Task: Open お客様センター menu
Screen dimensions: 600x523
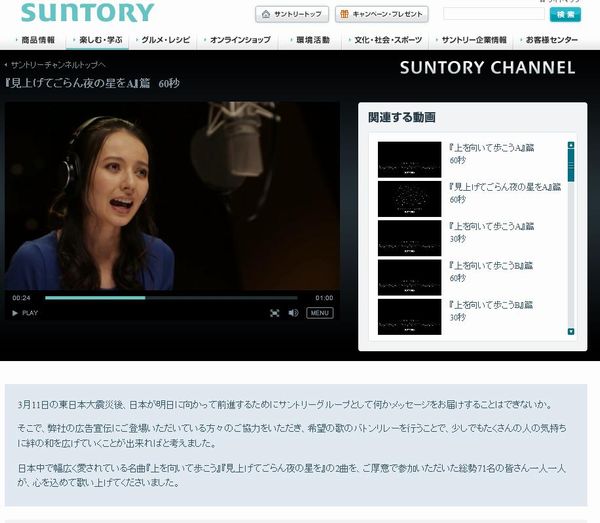Action: pos(551,40)
